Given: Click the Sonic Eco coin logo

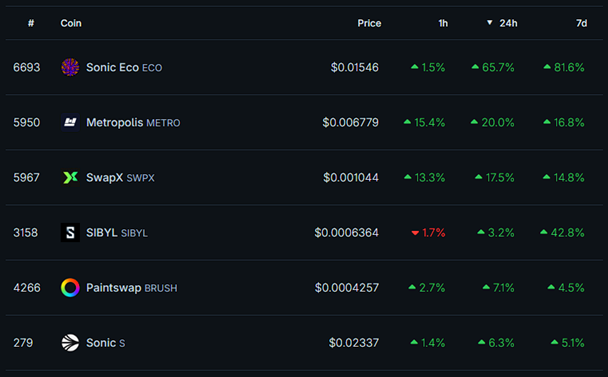Looking at the screenshot, I should click(x=70, y=67).
